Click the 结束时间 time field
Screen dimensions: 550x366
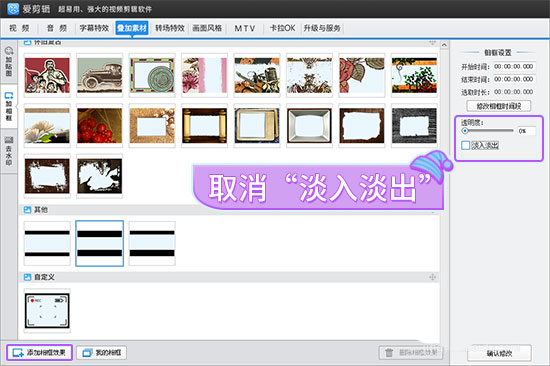click(514, 79)
